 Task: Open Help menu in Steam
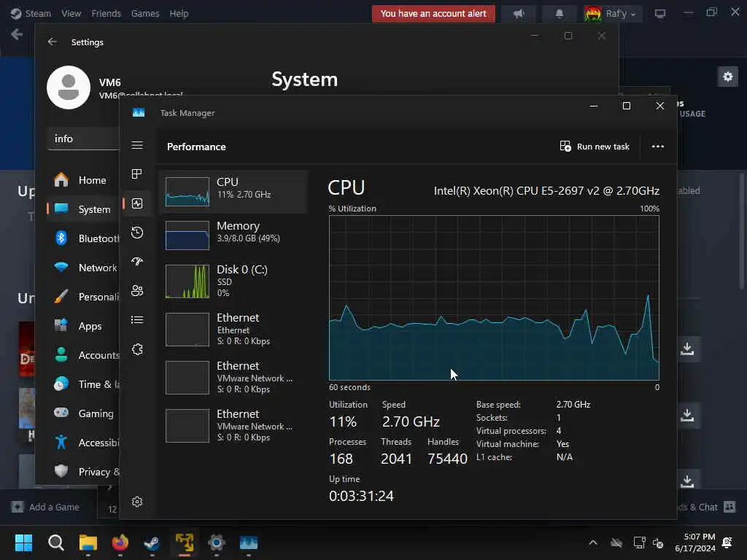(x=179, y=13)
